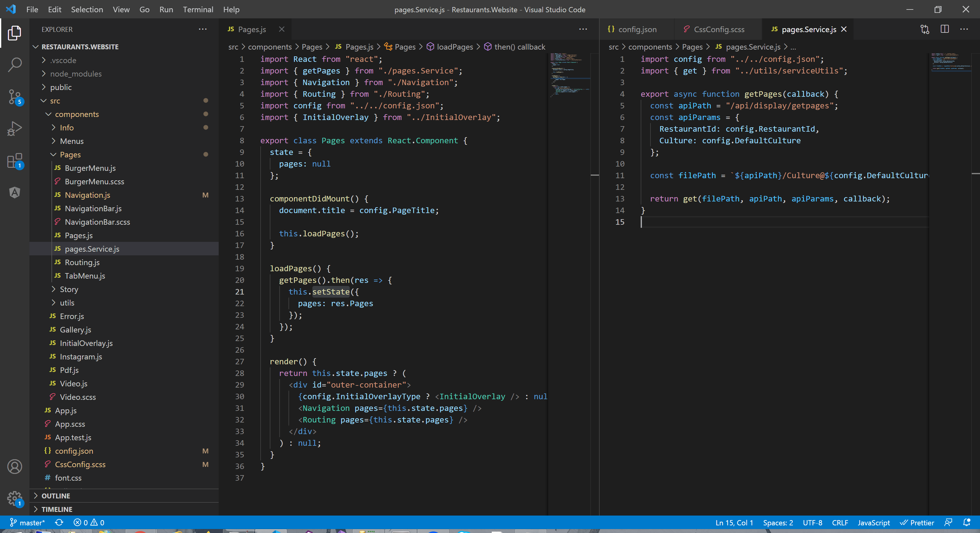
Task: Synchronize changes via status bar sync icon
Action: (59, 522)
